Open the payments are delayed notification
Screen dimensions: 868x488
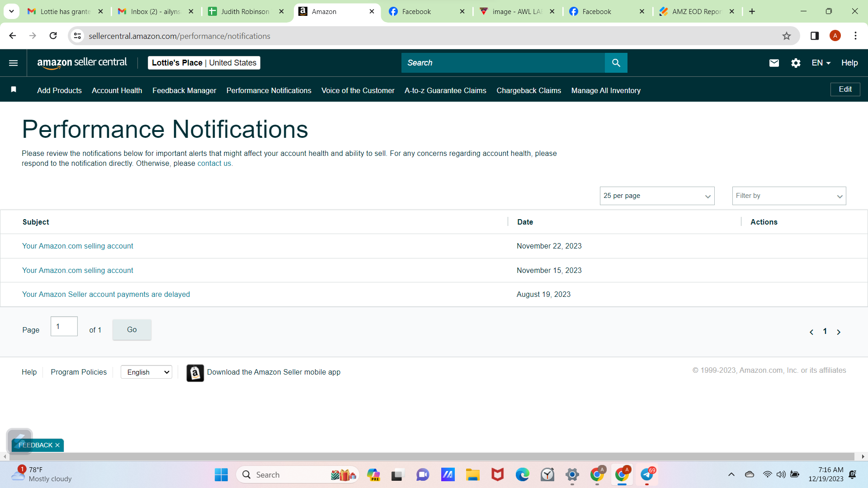(106, 294)
